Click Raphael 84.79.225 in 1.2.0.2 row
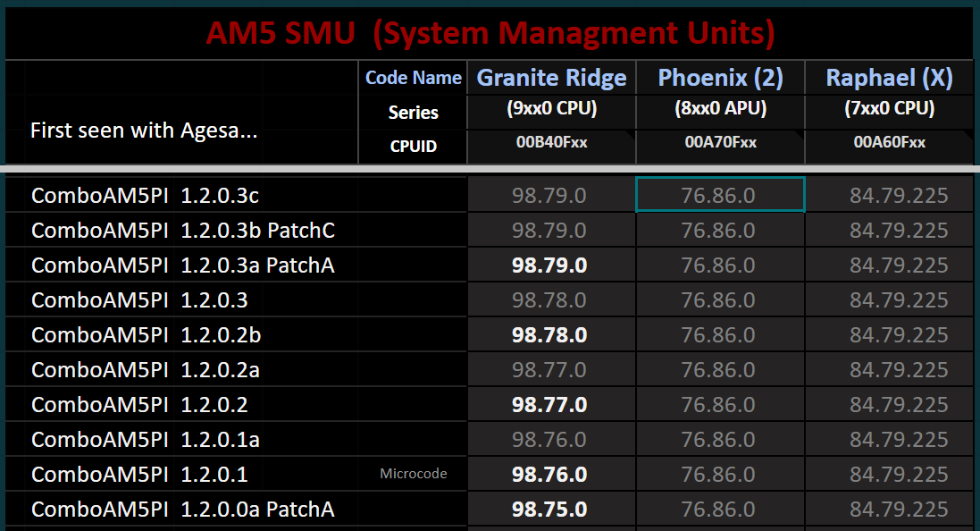The width and height of the screenshot is (980, 531). tap(890, 405)
